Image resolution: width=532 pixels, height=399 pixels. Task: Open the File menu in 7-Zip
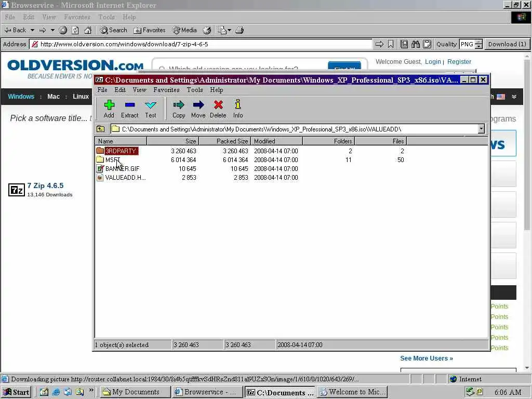tap(102, 90)
